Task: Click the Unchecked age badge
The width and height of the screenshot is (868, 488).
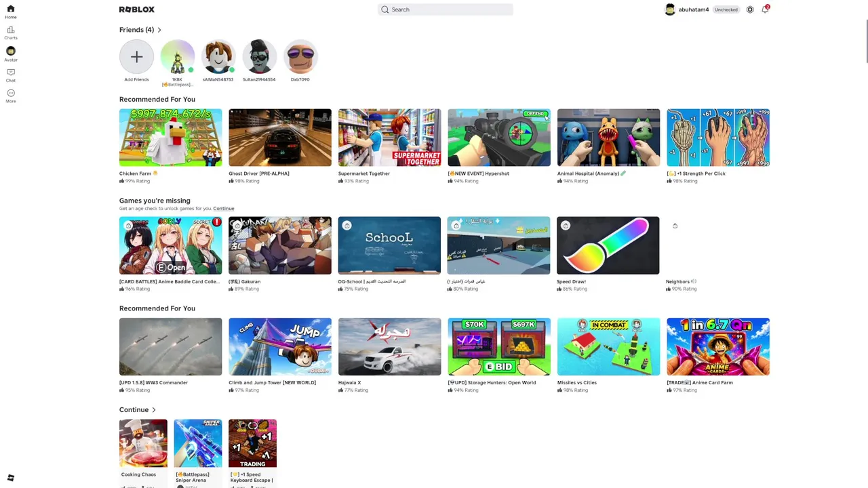Action: tap(726, 9)
